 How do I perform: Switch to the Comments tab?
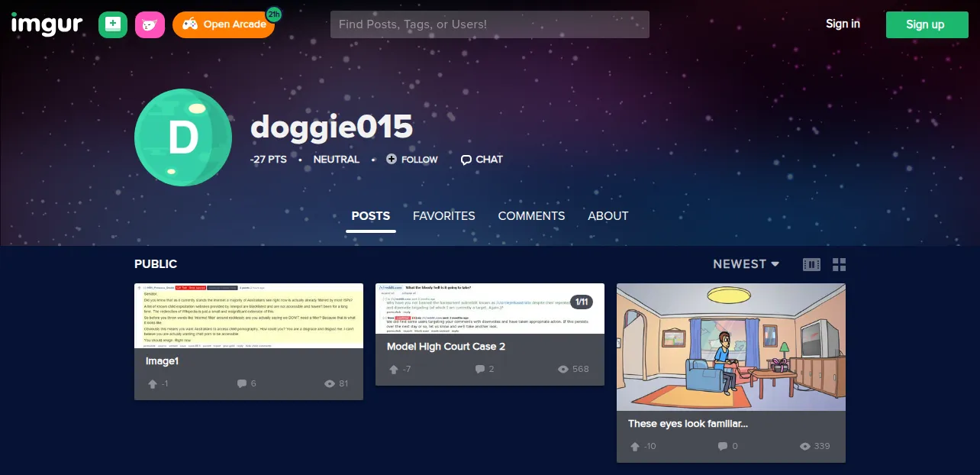click(x=531, y=216)
